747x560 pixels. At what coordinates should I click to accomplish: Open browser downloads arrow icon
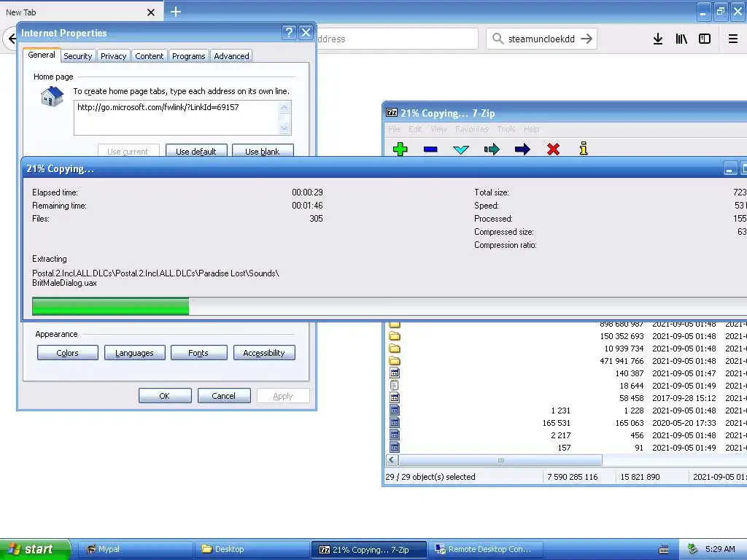658,39
